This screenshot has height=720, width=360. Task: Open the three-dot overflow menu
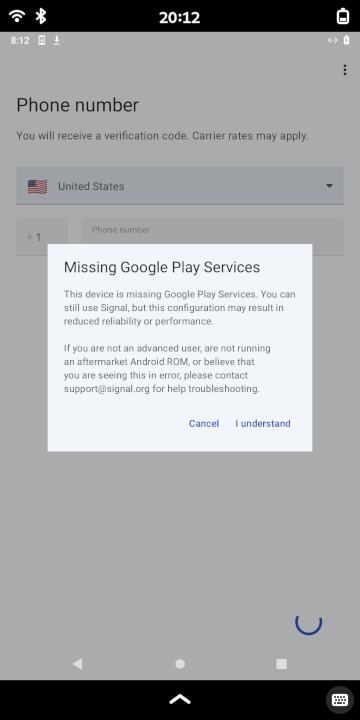tap(344, 70)
